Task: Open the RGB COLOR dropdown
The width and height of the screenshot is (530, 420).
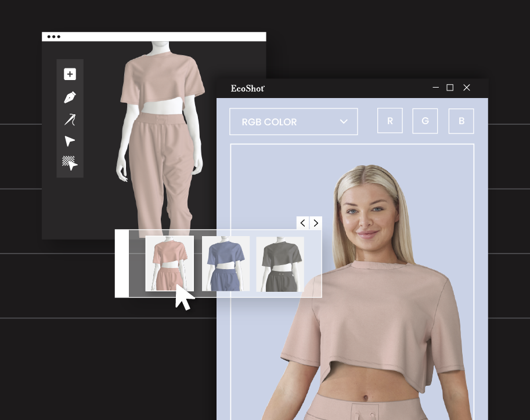Action: (293, 122)
